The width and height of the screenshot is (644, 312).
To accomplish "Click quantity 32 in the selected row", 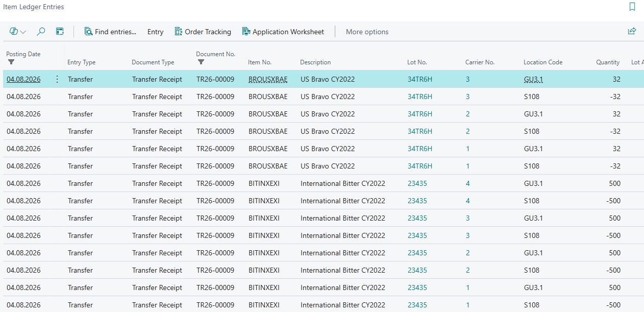I will click(x=616, y=79).
